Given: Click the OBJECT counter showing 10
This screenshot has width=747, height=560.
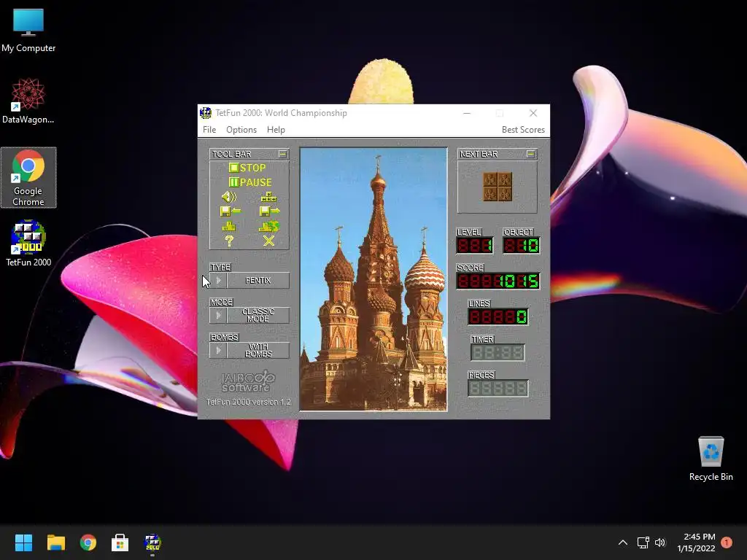Looking at the screenshot, I should point(521,246).
